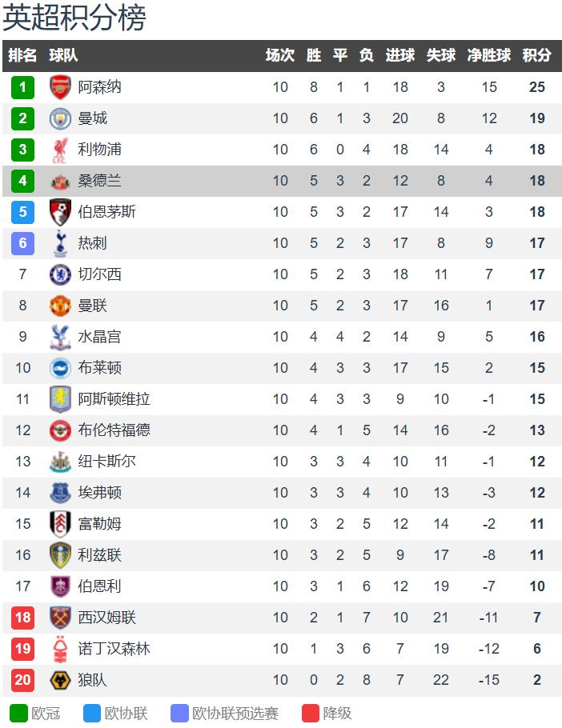Image resolution: width=562 pixels, height=728 pixels.
Task: Sort table by 积分 column header
Action: [x=536, y=55]
